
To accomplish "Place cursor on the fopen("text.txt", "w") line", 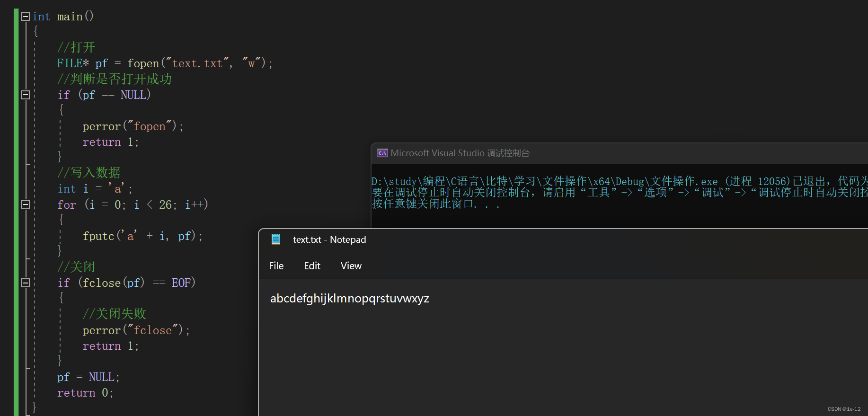I will tap(164, 63).
